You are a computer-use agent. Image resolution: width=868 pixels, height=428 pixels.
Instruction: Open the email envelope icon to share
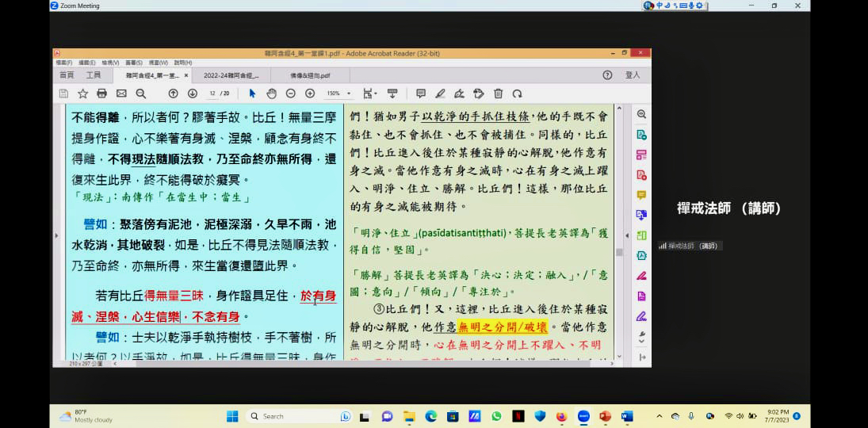tap(121, 94)
